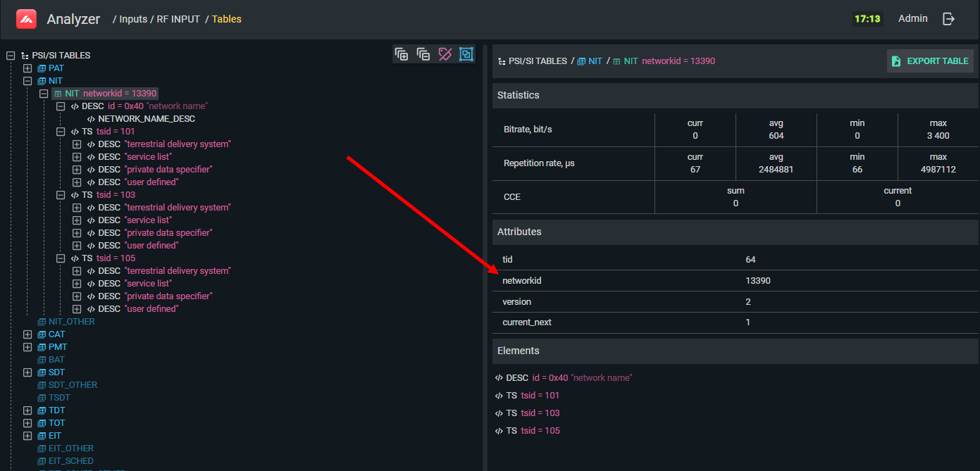Click the EXPORT TABLE button
This screenshot has height=471, width=980.
930,61
